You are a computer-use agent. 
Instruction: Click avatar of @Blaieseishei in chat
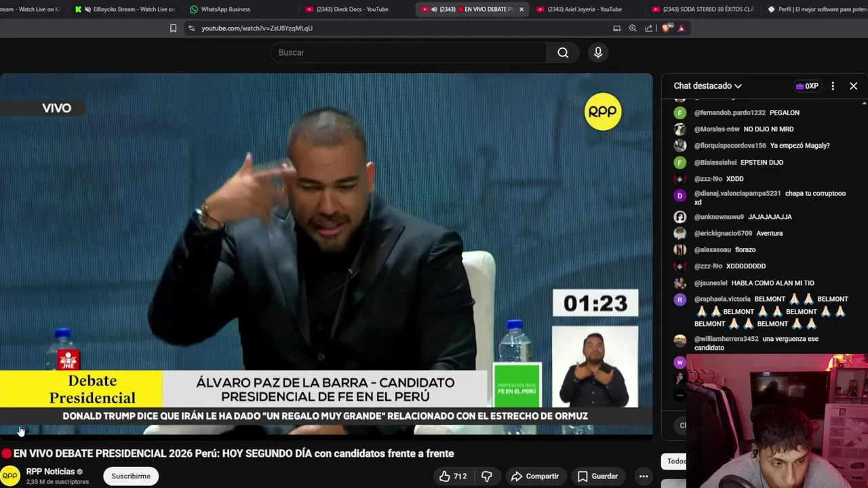click(x=679, y=163)
